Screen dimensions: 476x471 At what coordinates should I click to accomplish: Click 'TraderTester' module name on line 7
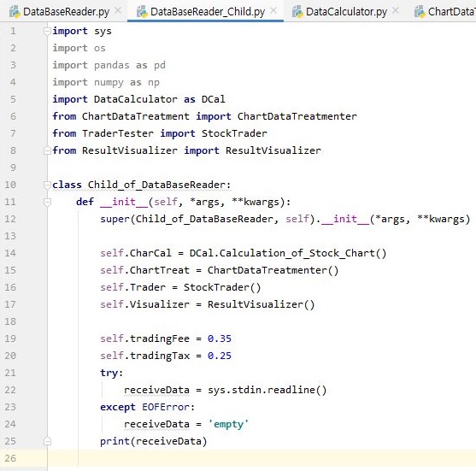point(118,133)
